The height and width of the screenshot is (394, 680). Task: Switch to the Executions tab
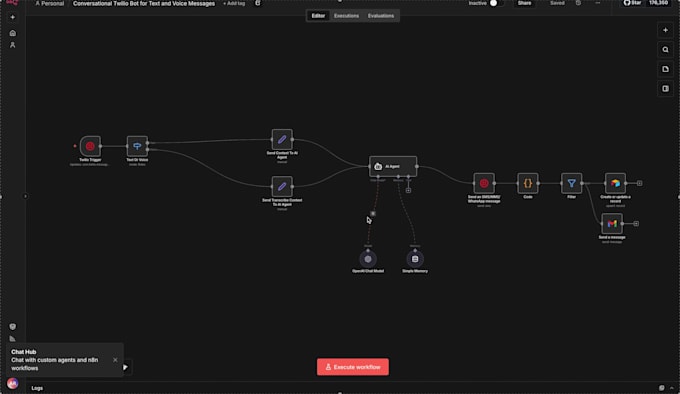click(x=346, y=16)
